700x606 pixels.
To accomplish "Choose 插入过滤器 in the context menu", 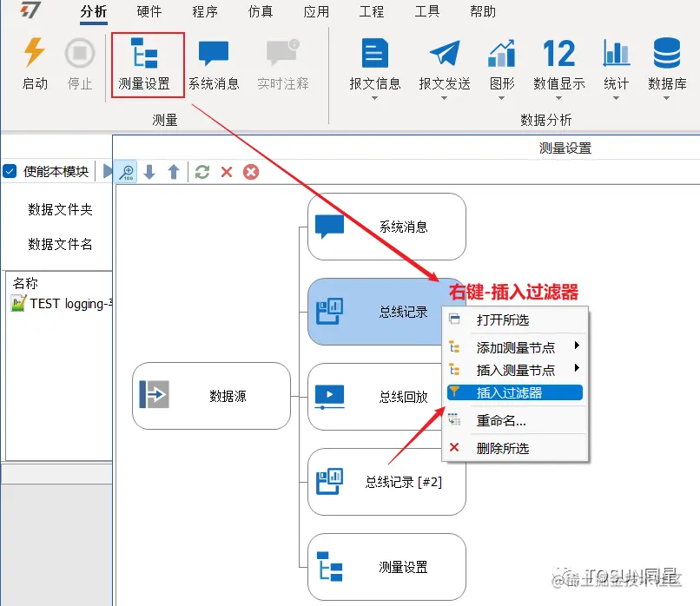I will coord(515,392).
